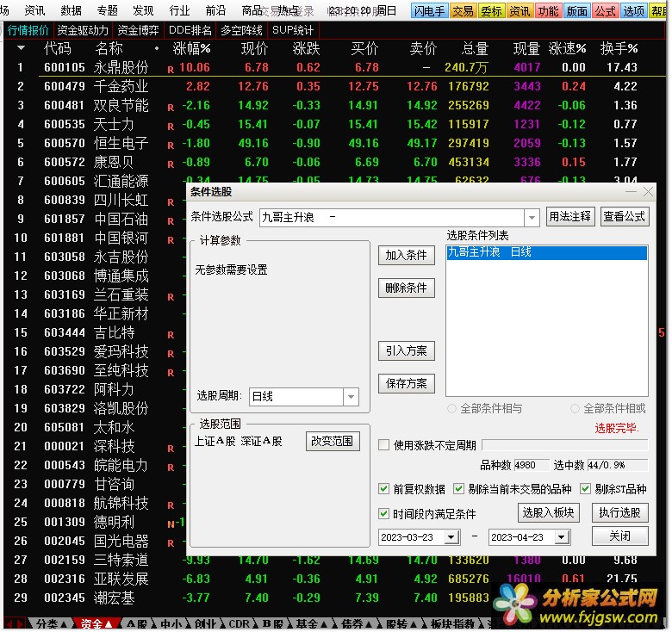The height and width of the screenshot is (632, 672).
Task: Click the R marker on 中国银河 row
Action: click(171, 239)
